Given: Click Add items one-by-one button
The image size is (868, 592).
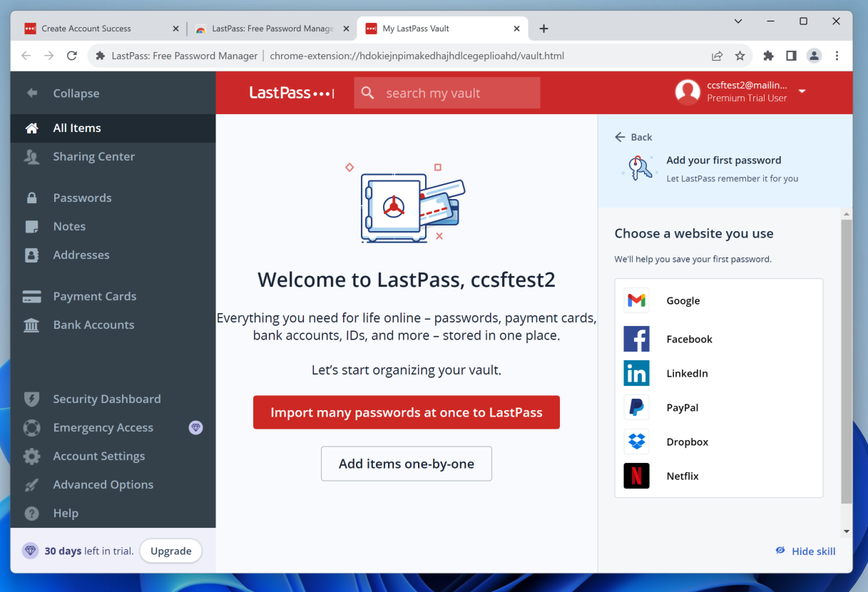Looking at the screenshot, I should (x=407, y=464).
